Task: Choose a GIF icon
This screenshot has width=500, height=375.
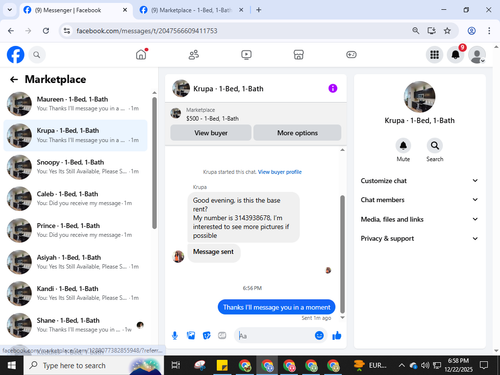Action: coord(222,335)
